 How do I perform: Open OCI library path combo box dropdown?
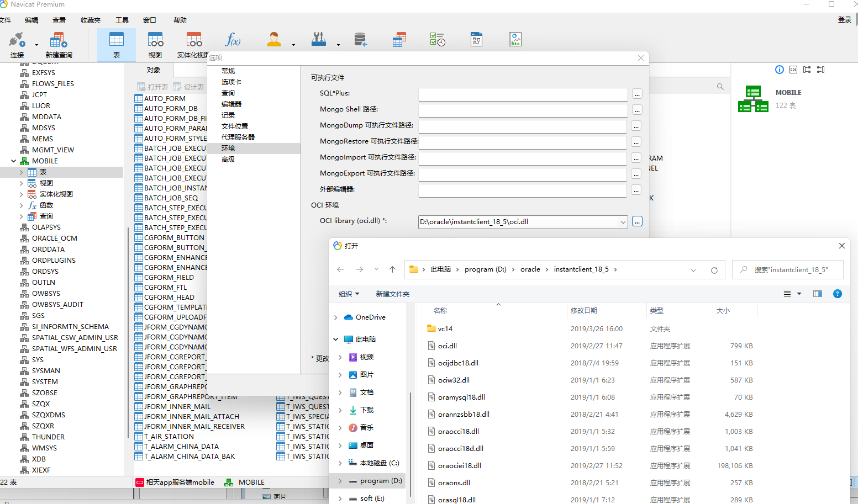pos(623,222)
